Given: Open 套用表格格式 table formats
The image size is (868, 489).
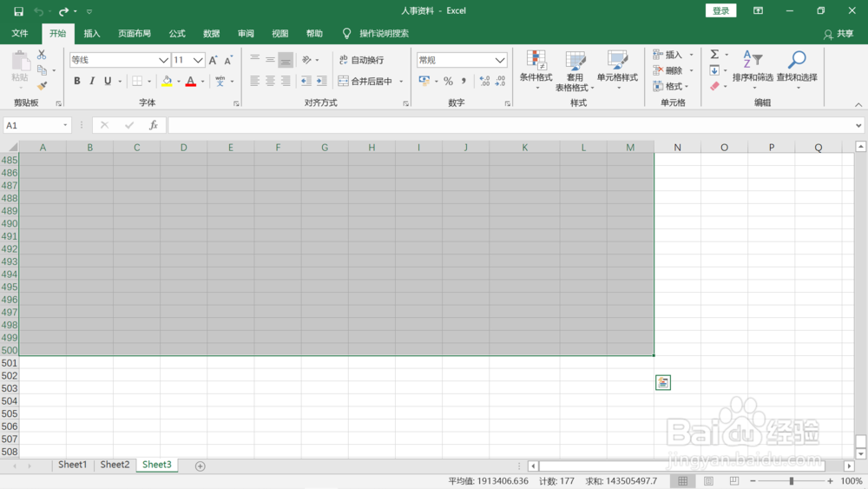Looking at the screenshot, I should coord(575,70).
